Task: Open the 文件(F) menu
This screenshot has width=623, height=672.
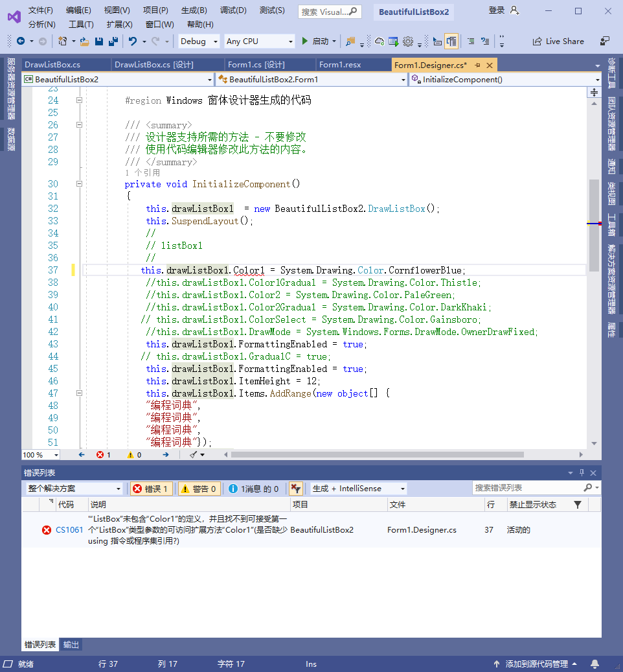Action: point(41,10)
